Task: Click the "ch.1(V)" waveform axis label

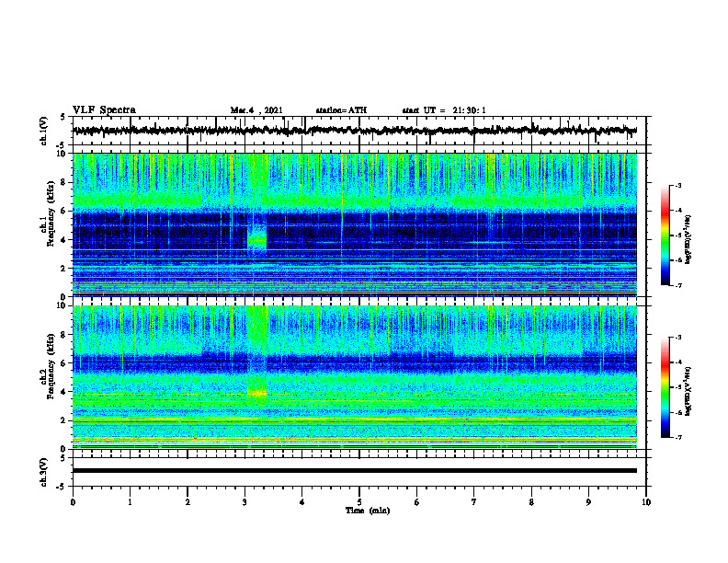Action: point(44,131)
